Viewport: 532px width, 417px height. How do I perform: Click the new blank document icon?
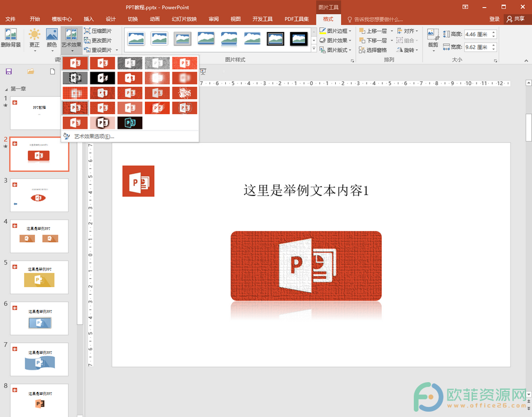click(52, 71)
